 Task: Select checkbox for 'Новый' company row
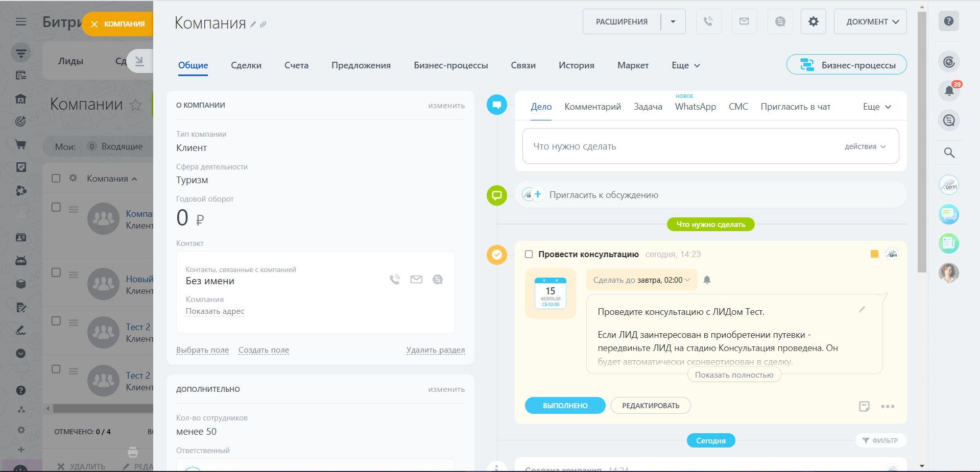tap(56, 272)
